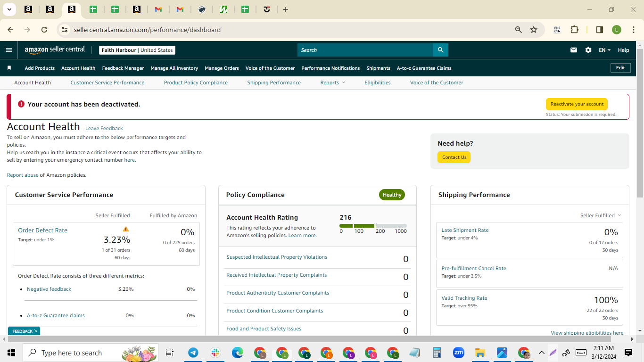Open the settings gear in Seller Central
This screenshot has height=362, width=644.
[x=588, y=50]
